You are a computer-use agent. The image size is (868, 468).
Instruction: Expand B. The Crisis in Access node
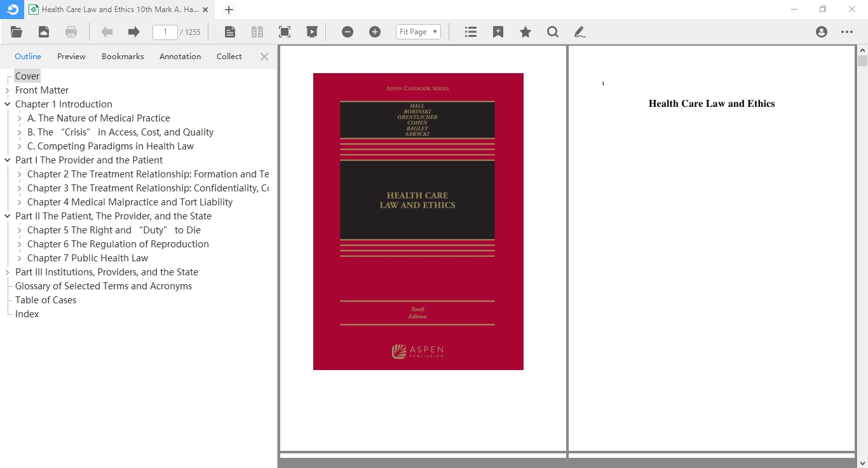(x=20, y=132)
